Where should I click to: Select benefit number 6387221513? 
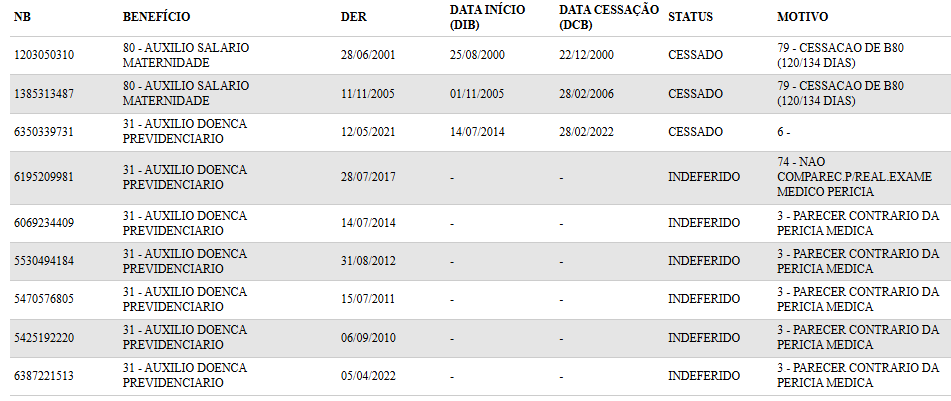coord(44,376)
